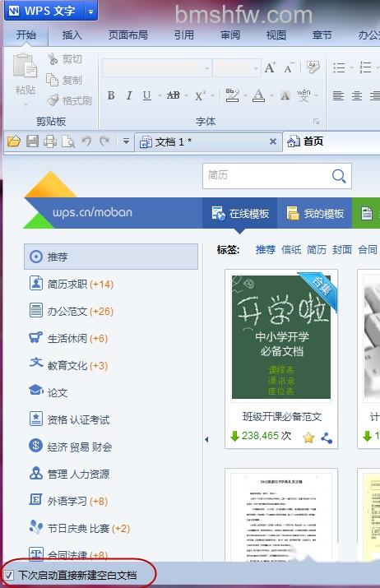The height and width of the screenshot is (588, 380).
Task: Click the search magnifier icon
Action: point(339,175)
